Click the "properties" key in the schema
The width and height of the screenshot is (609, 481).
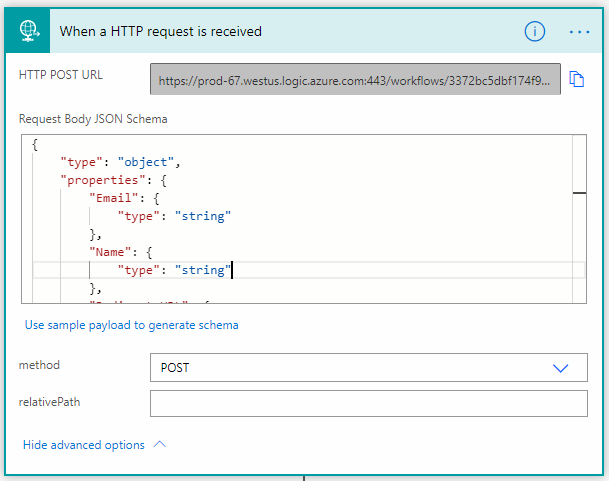[103, 180]
